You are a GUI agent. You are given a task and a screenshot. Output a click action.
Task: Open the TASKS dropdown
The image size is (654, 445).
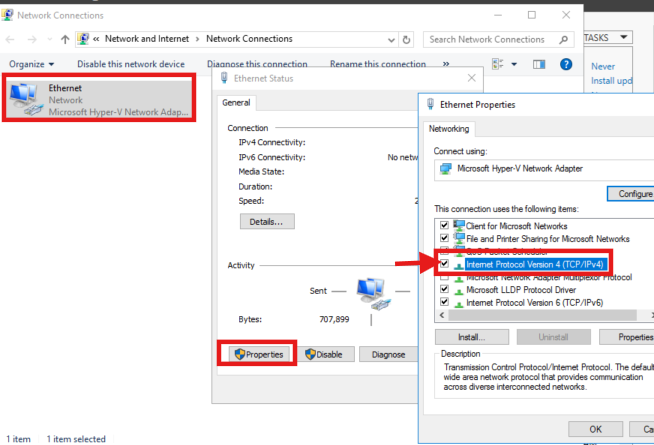pos(608,37)
